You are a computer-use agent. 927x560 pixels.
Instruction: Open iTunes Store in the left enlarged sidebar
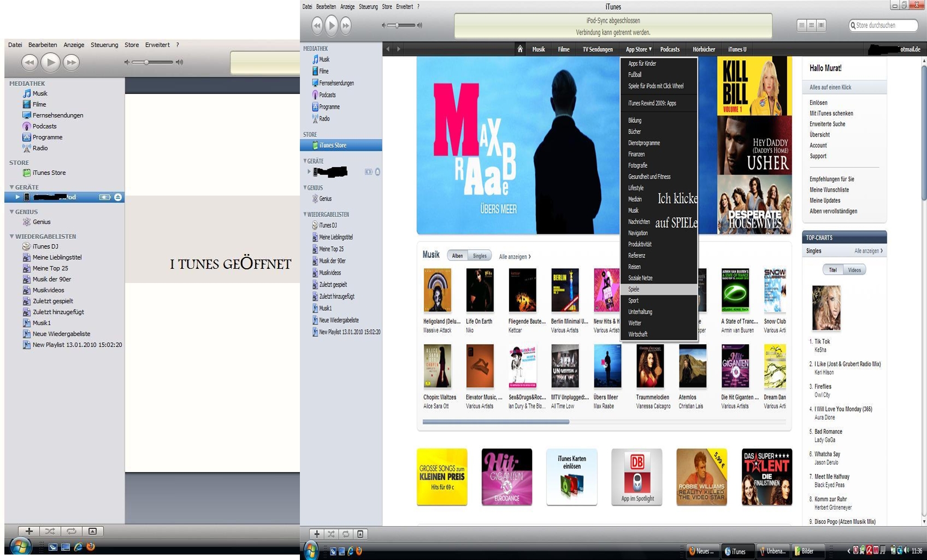49,173
